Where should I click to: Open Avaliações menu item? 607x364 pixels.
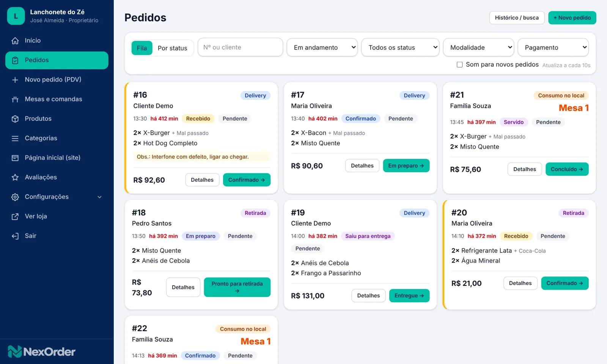[57, 177]
